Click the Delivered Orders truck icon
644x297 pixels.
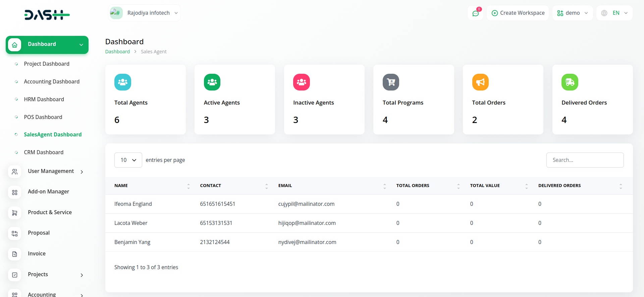[x=570, y=82]
